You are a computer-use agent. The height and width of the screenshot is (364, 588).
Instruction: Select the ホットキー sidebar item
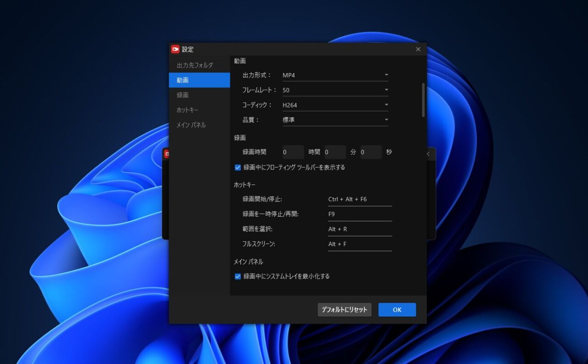click(199, 110)
